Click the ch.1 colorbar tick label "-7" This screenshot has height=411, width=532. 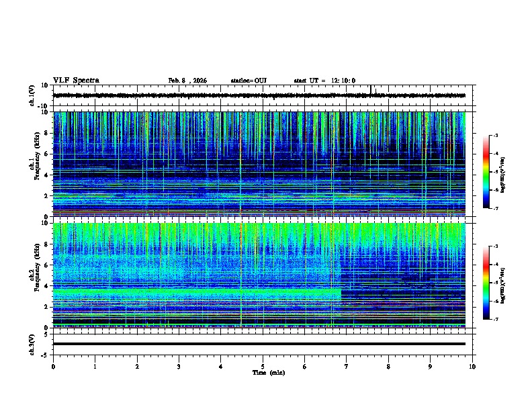(495, 208)
